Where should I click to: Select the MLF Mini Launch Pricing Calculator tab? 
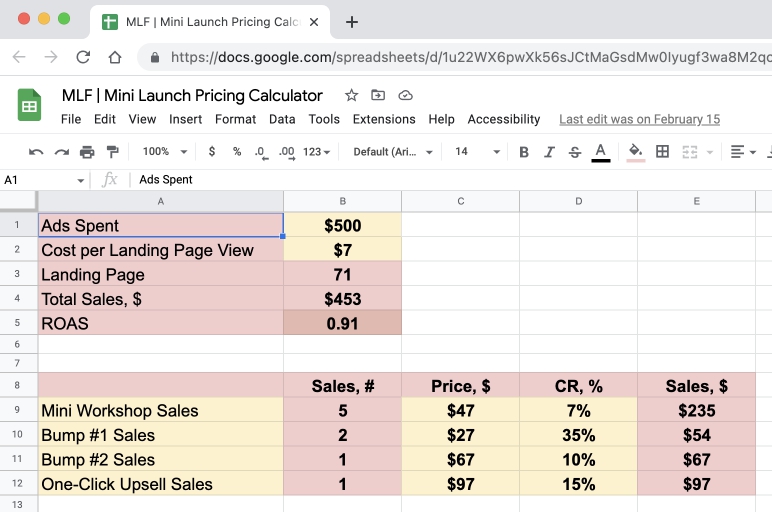coord(209,22)
